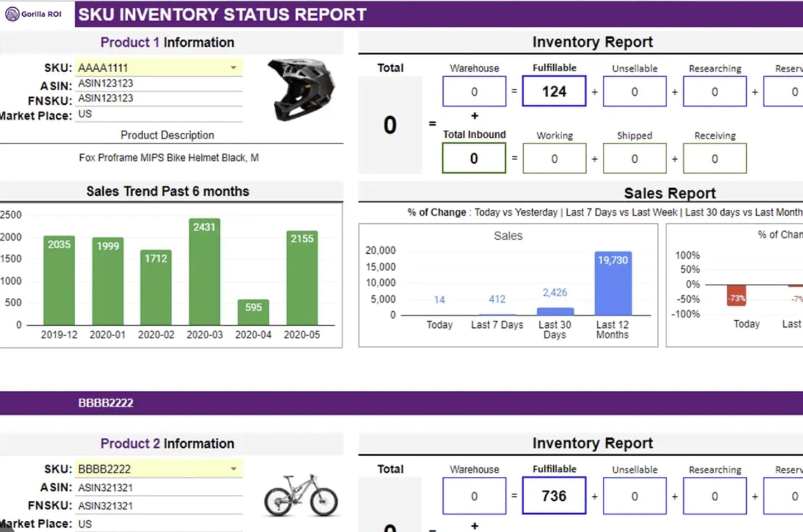Click the 2020-02 bar labeled 1712
Viewport: 803px width, 532px height.
point(156,288)
